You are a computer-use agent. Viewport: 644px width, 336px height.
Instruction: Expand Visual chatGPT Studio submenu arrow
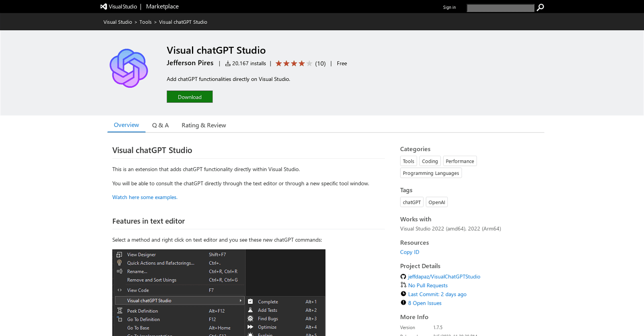[x=241, y=301]
